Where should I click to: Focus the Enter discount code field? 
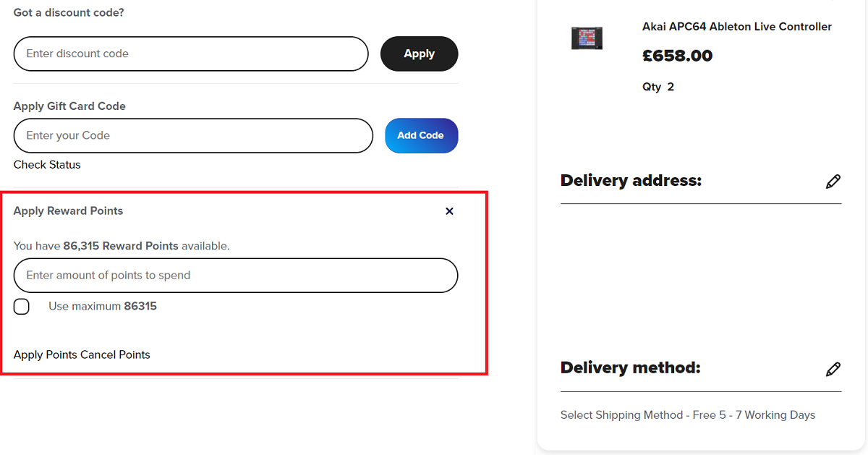pyautogui.click(x=191, y=54)
